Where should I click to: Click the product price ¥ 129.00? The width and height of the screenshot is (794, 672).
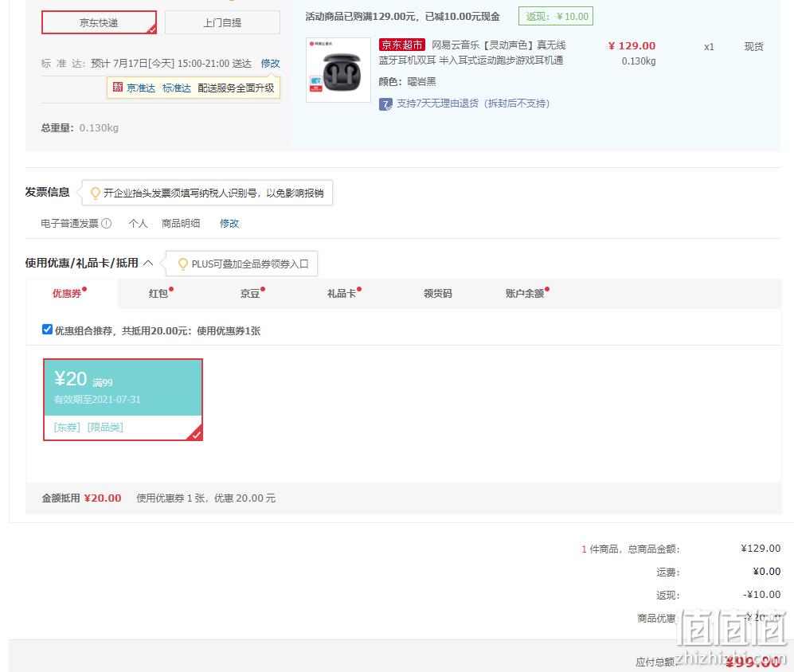(x=632, y=46)
